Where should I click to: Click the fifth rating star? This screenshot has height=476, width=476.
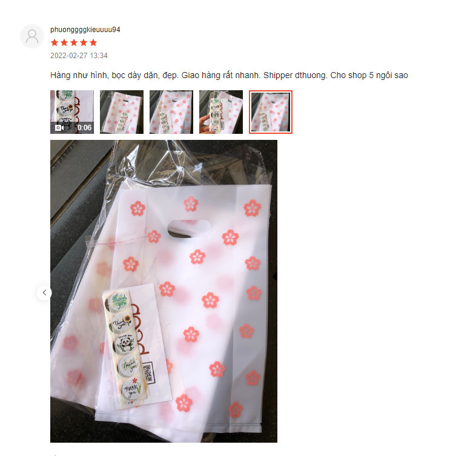pyautogui.click(x=93, y=42)
